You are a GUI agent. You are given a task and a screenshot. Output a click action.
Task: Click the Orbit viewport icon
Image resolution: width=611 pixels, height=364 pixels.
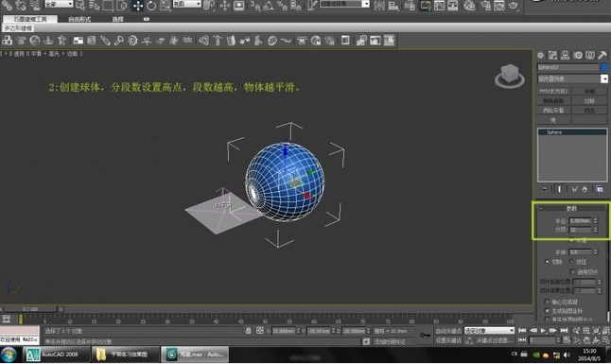point(597,340)
